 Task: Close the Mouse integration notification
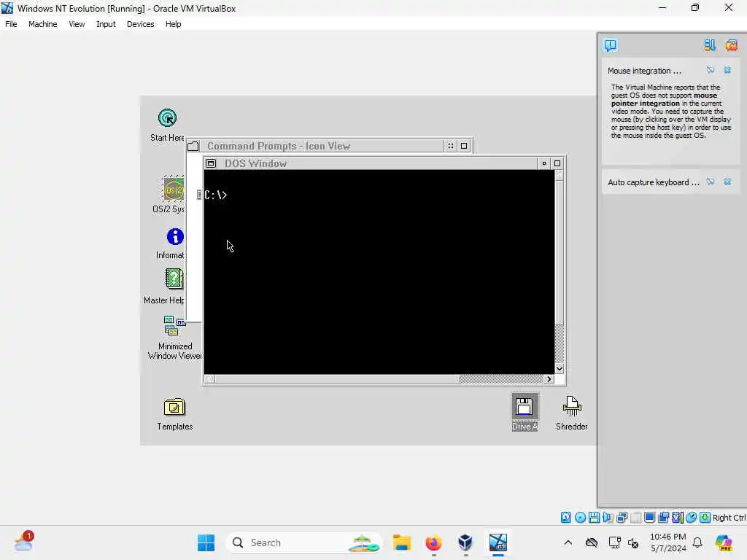[727, 71]
